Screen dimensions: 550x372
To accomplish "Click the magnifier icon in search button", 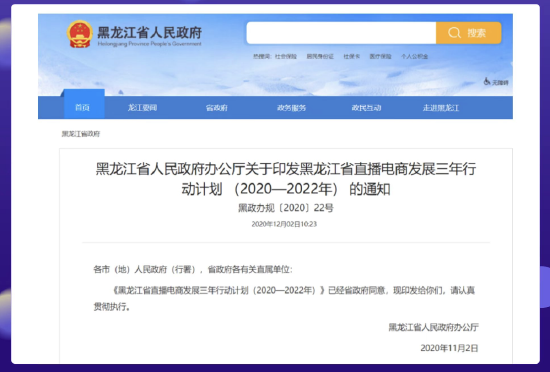I will [x=454, y=33].
